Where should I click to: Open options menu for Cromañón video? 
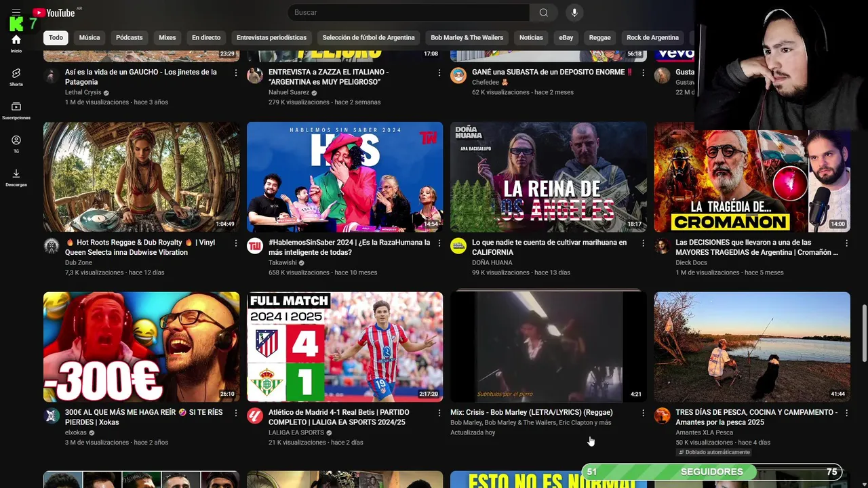tap(846, 243)
